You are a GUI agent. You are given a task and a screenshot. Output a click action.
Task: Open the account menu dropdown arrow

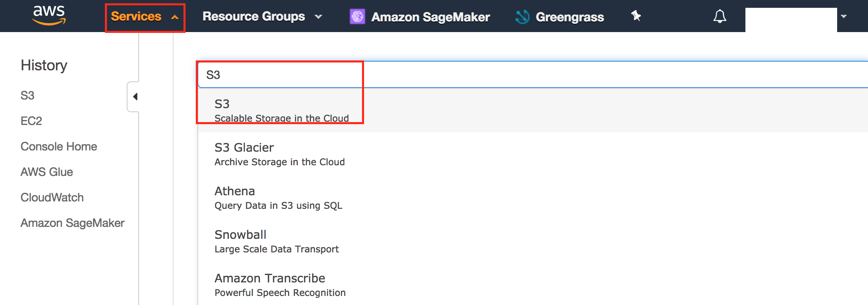pos(844,16)
